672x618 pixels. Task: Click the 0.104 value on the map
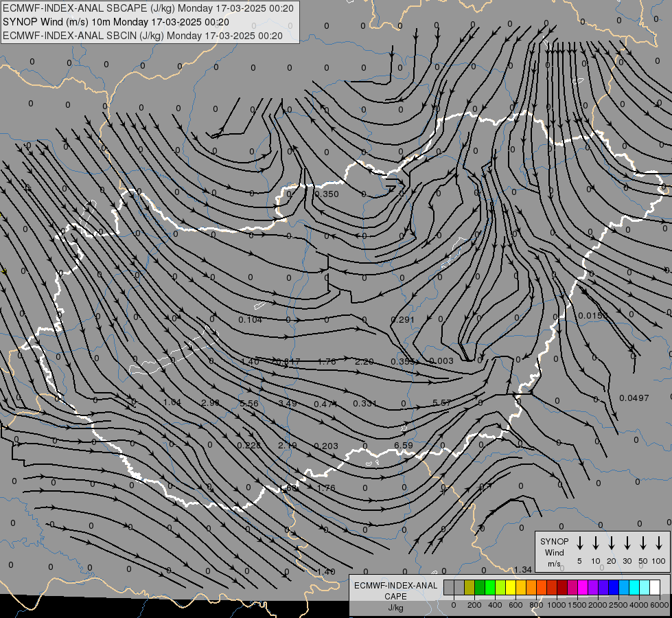[251, 319]
